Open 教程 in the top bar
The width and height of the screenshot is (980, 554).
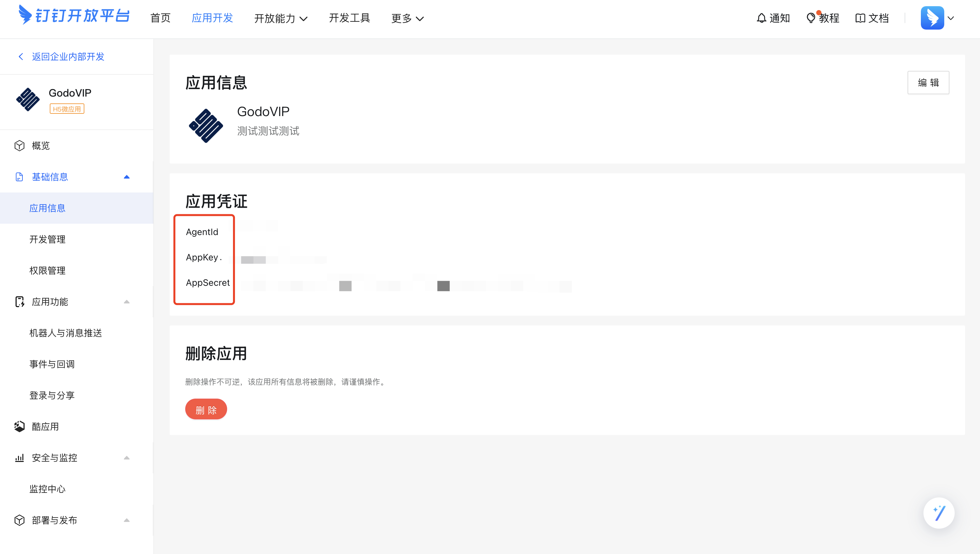pyautogui.click(x=829, y=18)
